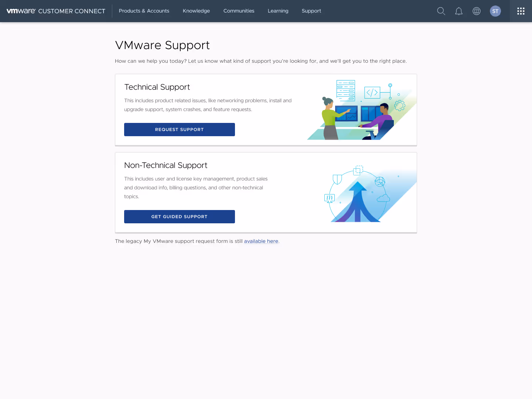Viewport: 532px width, 399px height.
Task: Click the Non-Technical Support arrow illustration
Action: (x=370, y=194)
